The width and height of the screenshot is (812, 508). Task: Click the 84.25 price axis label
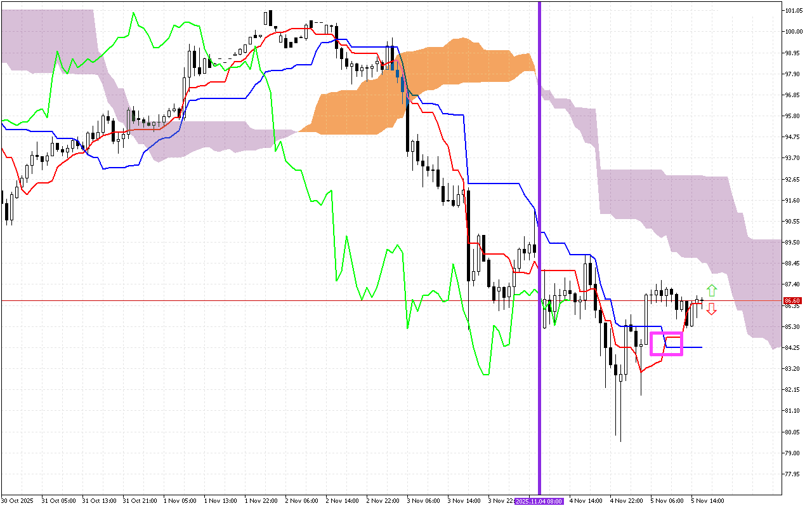pos(792,348)
